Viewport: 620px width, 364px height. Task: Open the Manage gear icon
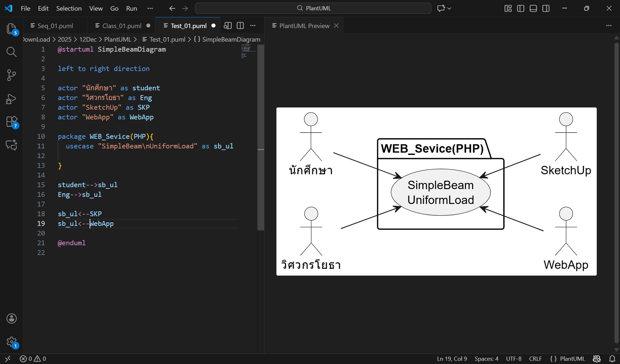pyautogui.click(x=12, y=342)
